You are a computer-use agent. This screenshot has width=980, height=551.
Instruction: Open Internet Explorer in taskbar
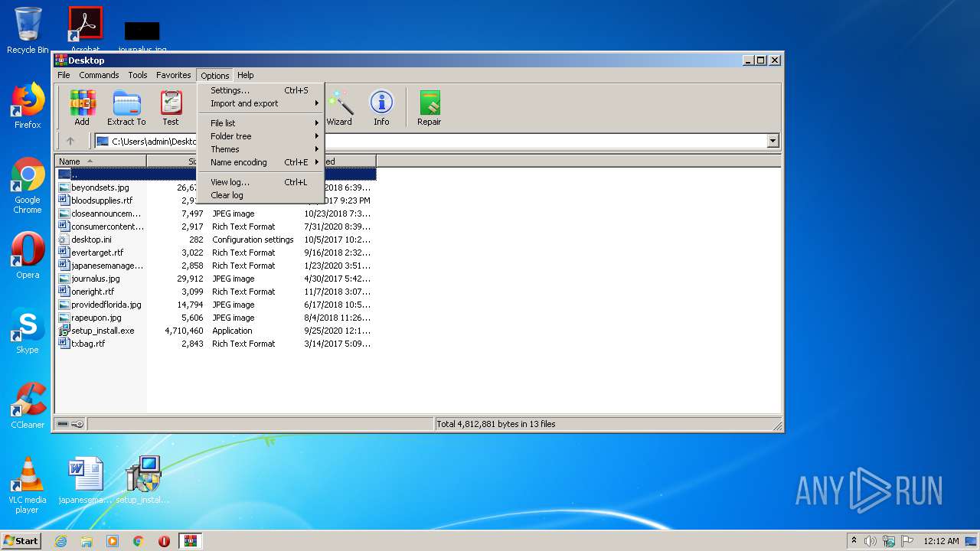click(x=60, y=541)
